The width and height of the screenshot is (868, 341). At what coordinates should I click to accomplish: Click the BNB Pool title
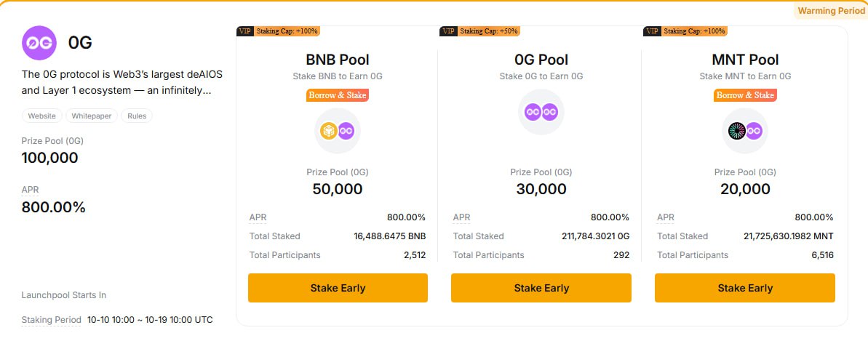[338, 60]
